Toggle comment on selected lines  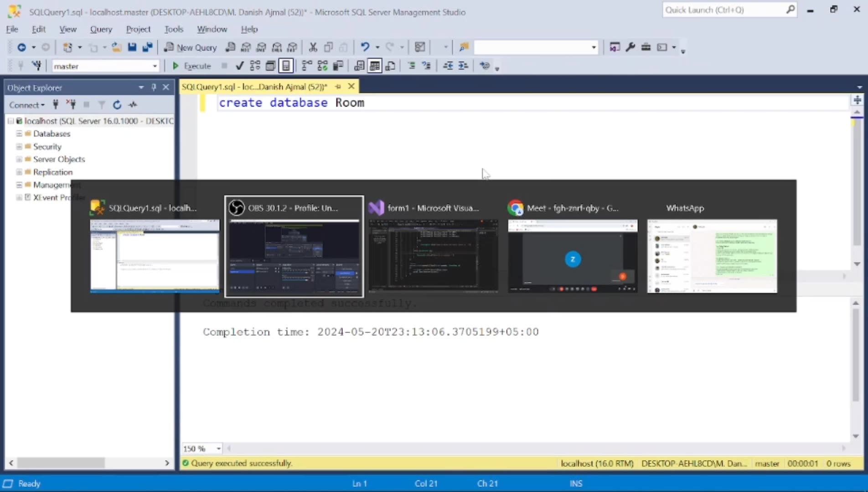pyautogui.click(x=411, y=66)
